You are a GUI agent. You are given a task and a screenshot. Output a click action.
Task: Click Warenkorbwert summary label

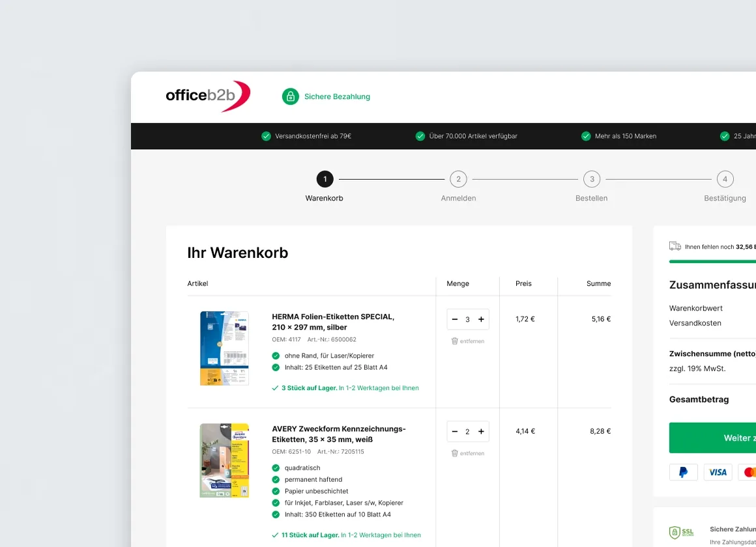(696, 309)
